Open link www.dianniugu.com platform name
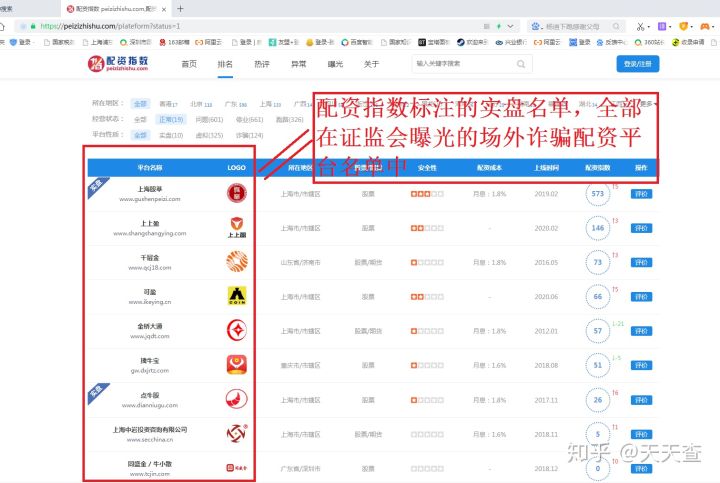720x483 pixels. tap(150, 405)
